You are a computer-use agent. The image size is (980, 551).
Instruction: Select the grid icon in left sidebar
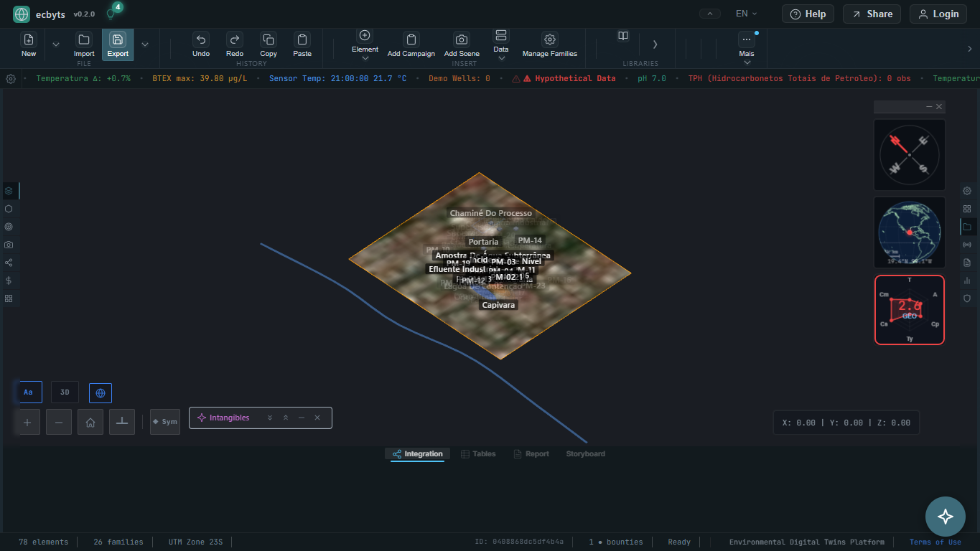coord(9,298)
